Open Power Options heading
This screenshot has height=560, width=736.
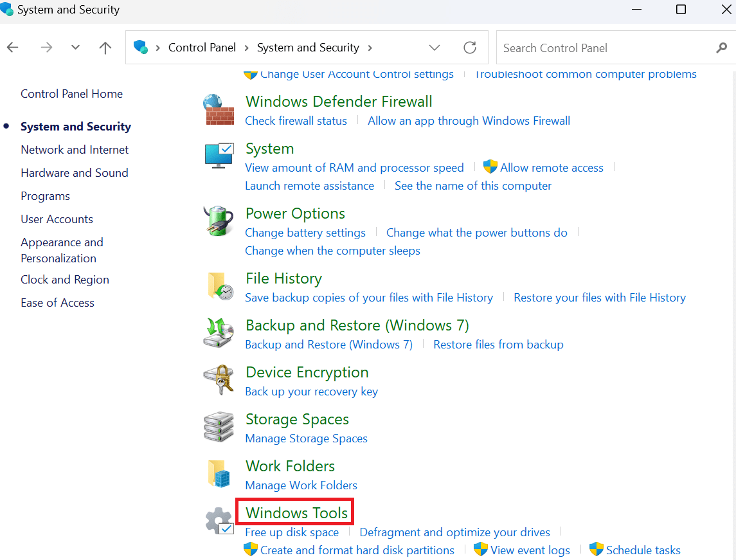coord(295,213)
